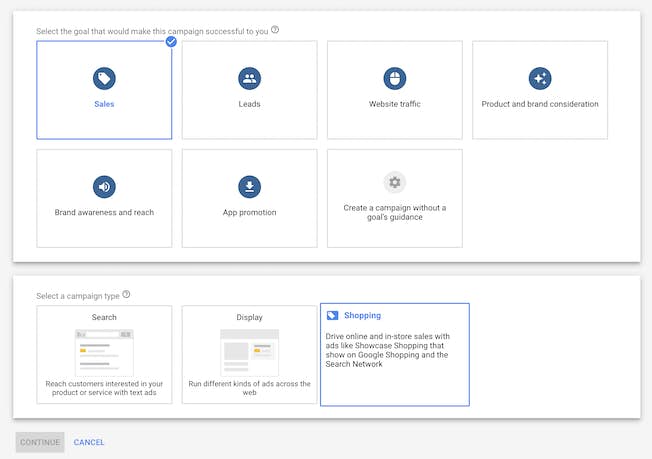Click the CONTINUE button

point(40,442)
